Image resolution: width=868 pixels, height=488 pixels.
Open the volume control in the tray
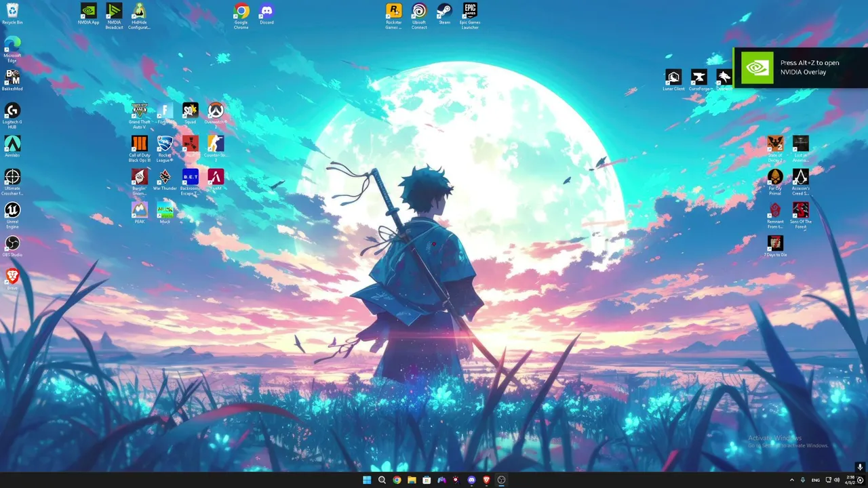pyautogui.click(x=837, y=480)
